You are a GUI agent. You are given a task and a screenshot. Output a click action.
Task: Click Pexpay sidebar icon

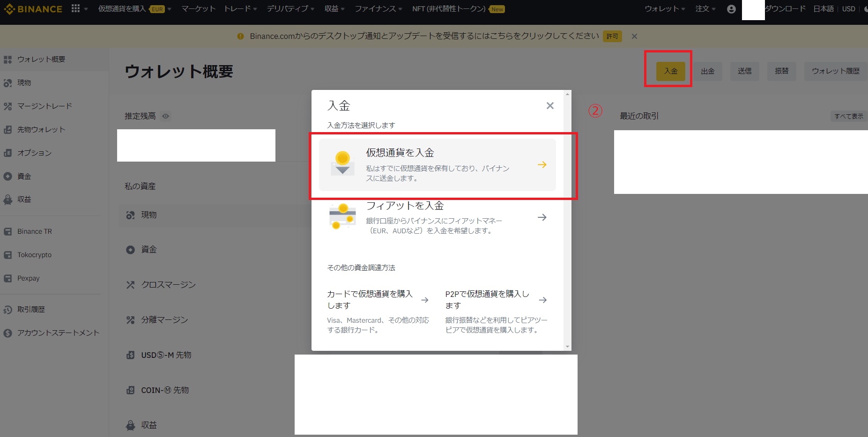(x=7, y=278)
